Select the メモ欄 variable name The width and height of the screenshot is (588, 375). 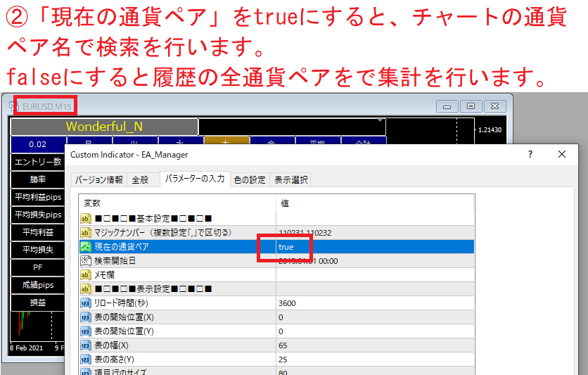tap(104, 275)
